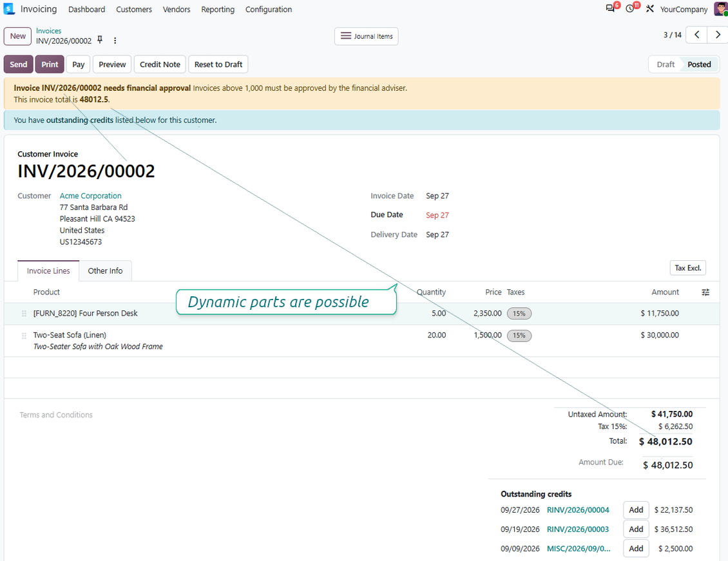Click the Invoice Date Sep 27 value

437,196
